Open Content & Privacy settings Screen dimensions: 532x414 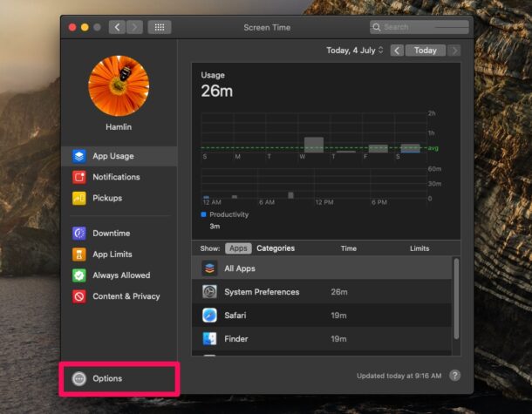point(126,296)
